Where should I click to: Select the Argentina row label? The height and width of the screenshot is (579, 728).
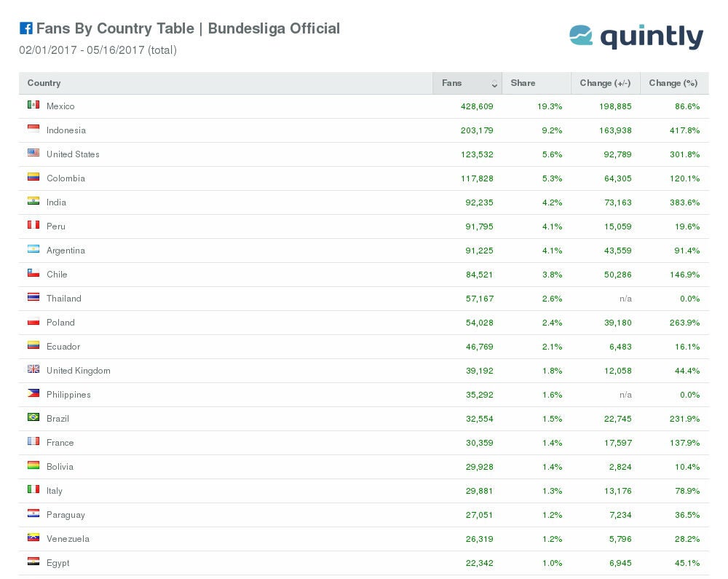pos(66,251)
